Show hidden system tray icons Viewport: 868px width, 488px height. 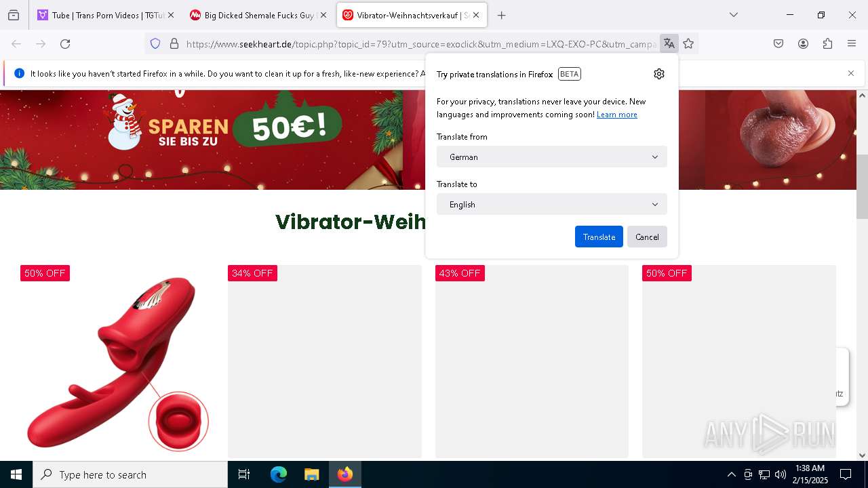(x=731, y=474)
